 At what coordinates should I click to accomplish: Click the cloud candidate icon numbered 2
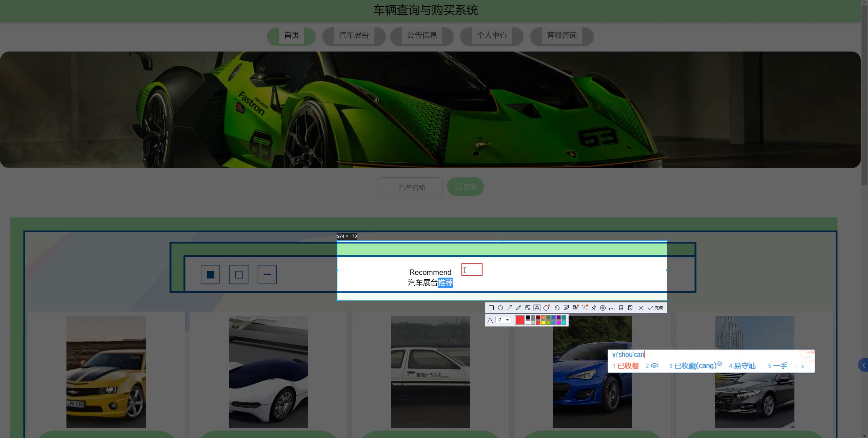652,366
